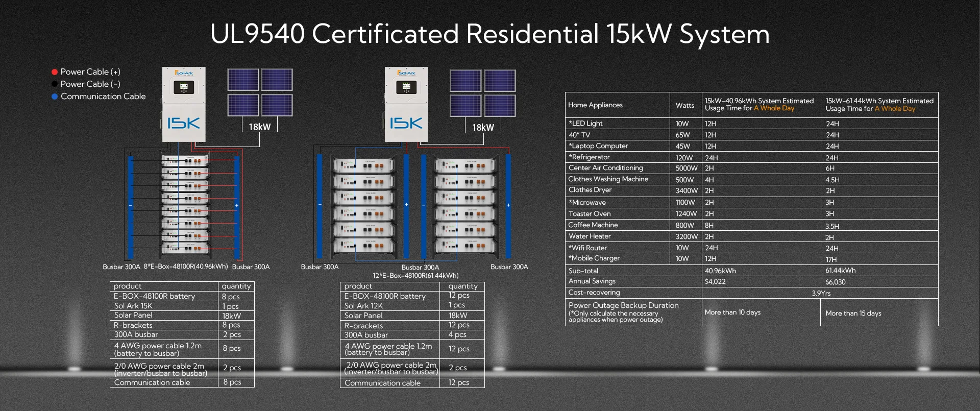Click the 'Communication Cable' legend label
980x411 pixels.
click(103, 96)
